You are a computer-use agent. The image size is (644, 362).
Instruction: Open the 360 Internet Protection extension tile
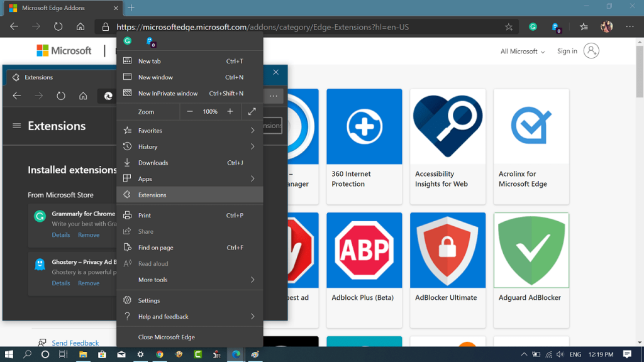coord(364,146)
